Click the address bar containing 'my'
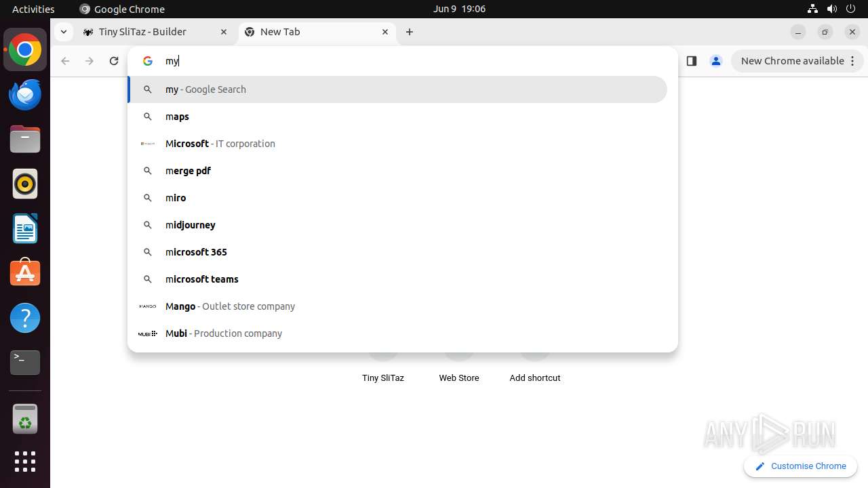The image size is (868, 488). pos(403,61)
